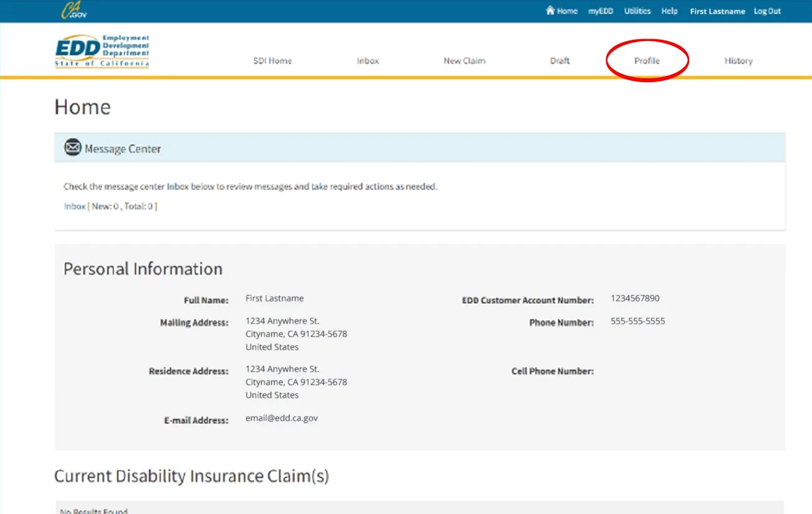Start a New Claim from the navigation
This screenshot has height=514, width=812.
click(x=464, y=61)
